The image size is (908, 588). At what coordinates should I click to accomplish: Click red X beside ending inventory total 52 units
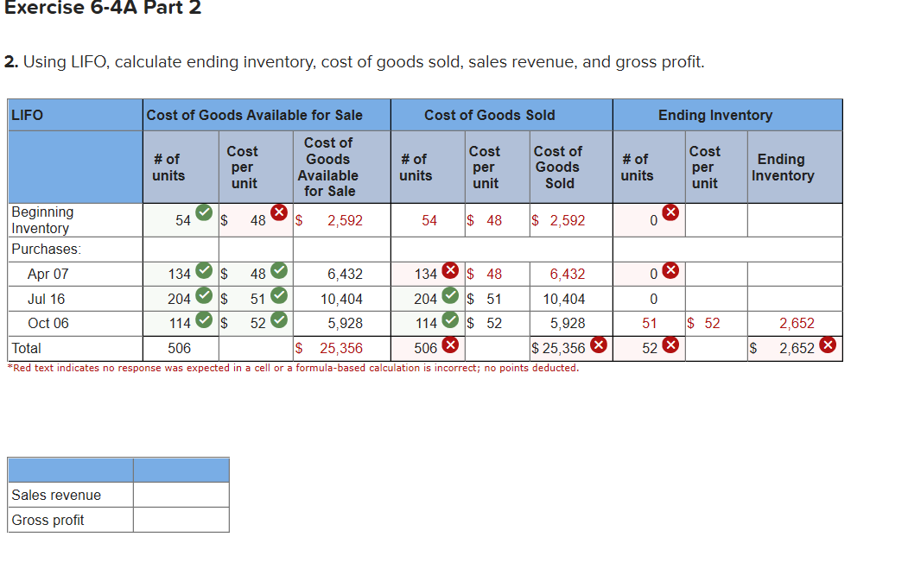[670, 345]
